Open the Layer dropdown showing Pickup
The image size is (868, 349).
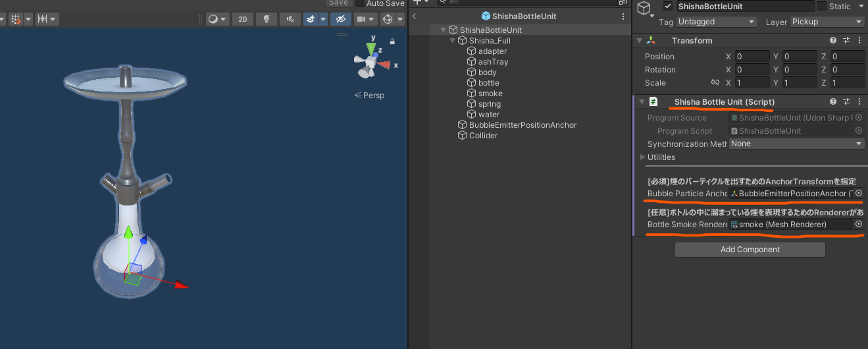pyautogui.click(x=827, y=22)
